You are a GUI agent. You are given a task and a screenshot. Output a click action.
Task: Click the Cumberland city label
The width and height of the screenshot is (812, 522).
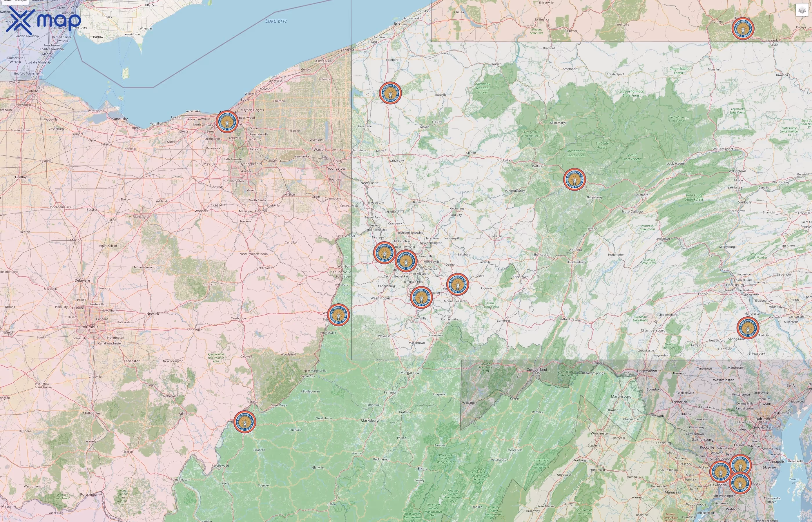pos(536,369)
